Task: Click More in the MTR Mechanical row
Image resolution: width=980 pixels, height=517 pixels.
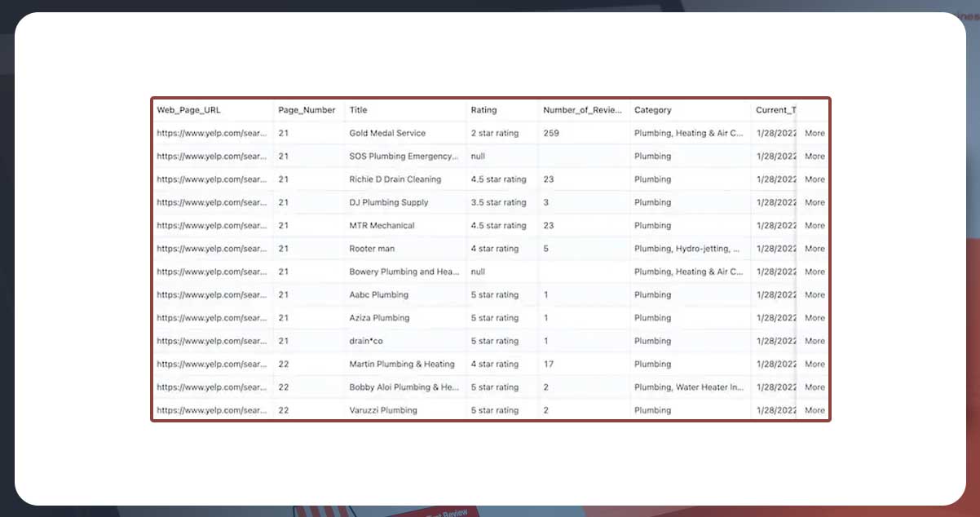Action: [814, 225]
